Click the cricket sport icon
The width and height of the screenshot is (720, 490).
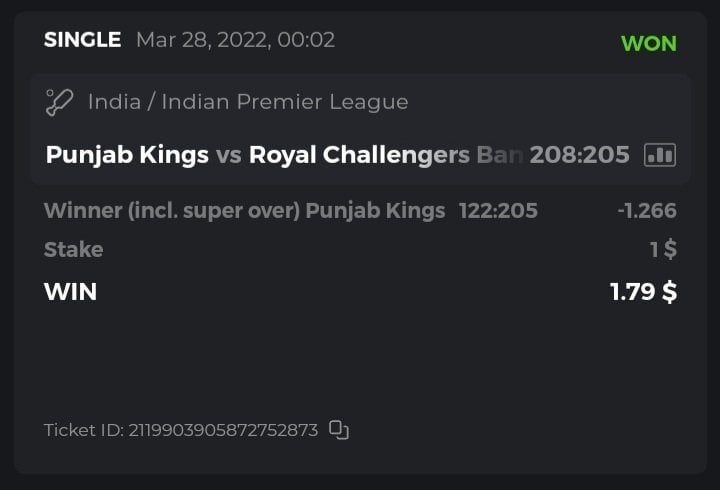60,101
